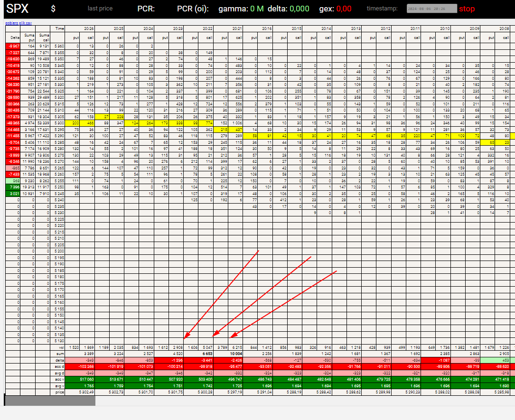515x420 pixels.
Task: Click the yellow '1 006' call cell at 20:21
Action: tap(235, 123)
